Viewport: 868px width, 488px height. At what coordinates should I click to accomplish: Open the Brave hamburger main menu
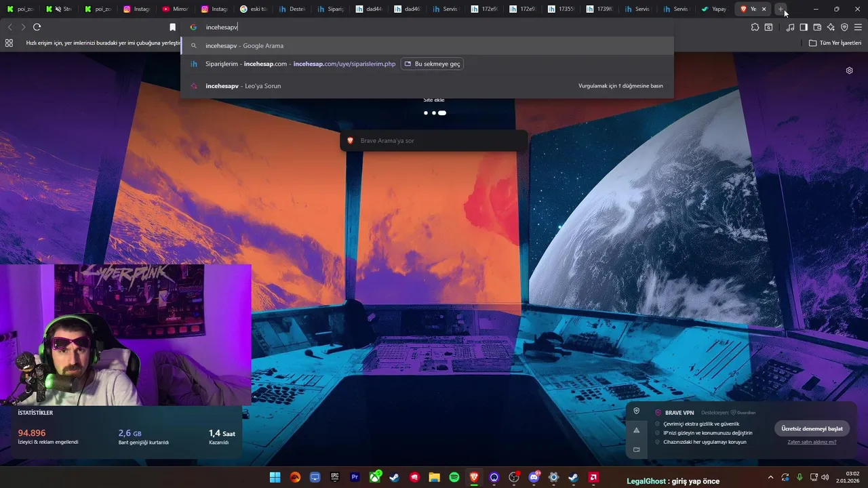(x=858, y=27)
